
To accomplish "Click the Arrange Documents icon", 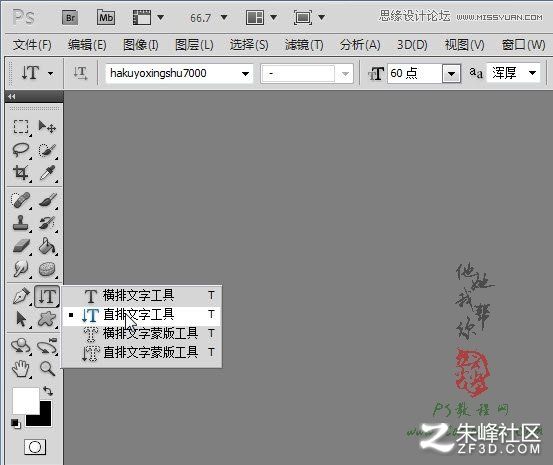I will 255,17.
